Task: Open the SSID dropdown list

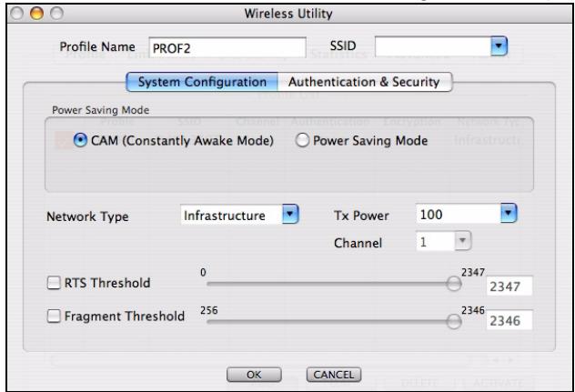Action: pos(499,46)
